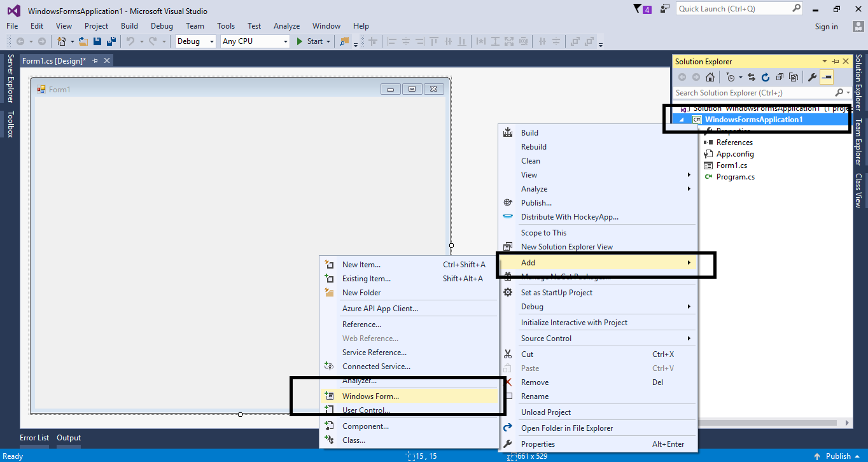Open the Class View side tab
Viewport: 868px width, 462px height.
coord(858,190)
